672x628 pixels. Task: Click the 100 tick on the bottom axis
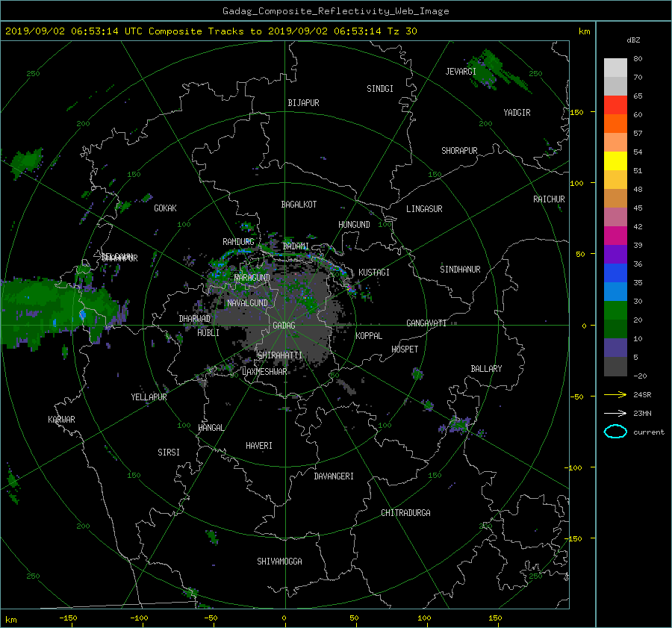(x=424, y=618)
